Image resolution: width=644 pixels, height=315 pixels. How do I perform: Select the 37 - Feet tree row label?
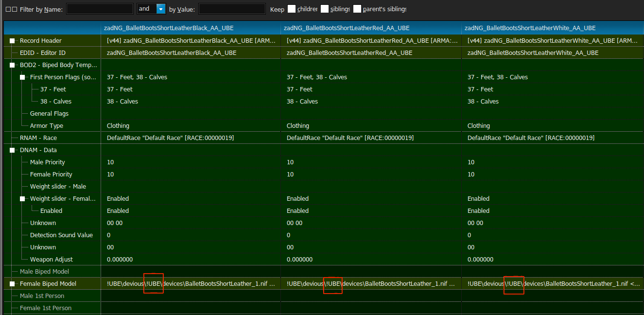[53, 89]
